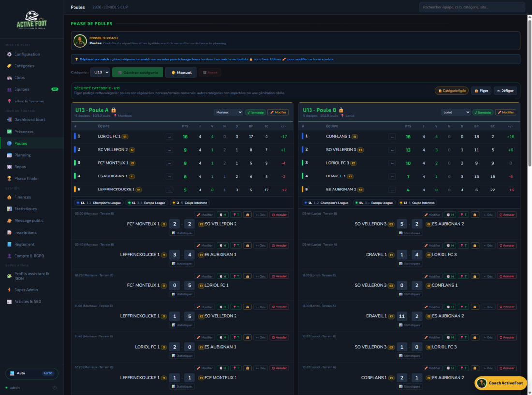Screen dimensions: 532x395
Task: Click the Figer button
Action: [481, 90]
